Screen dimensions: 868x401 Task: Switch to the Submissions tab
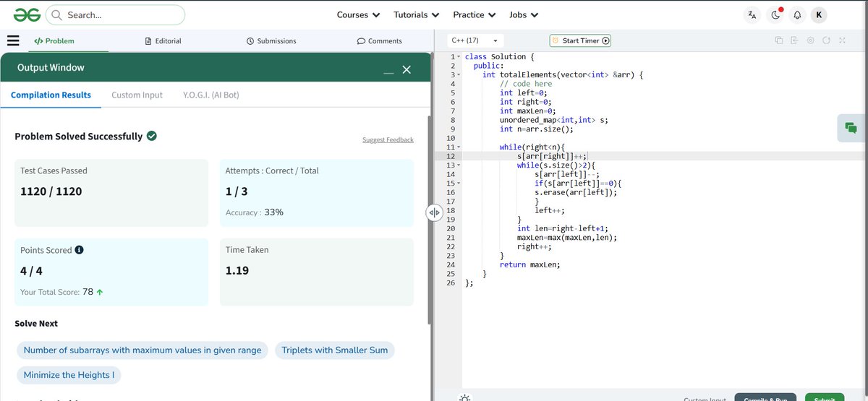(x=271, y=41)
